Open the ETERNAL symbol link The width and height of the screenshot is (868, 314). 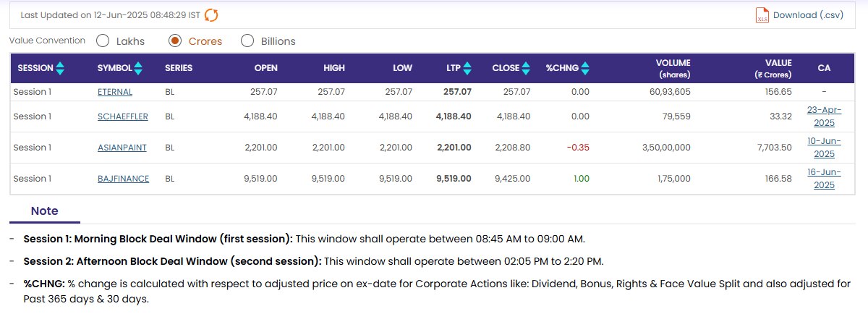tap(115, 92)
